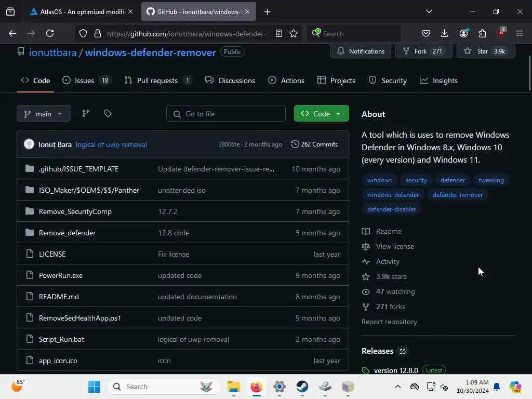
Task: Click the Go to file search field
Action: [x=225, y=113]
